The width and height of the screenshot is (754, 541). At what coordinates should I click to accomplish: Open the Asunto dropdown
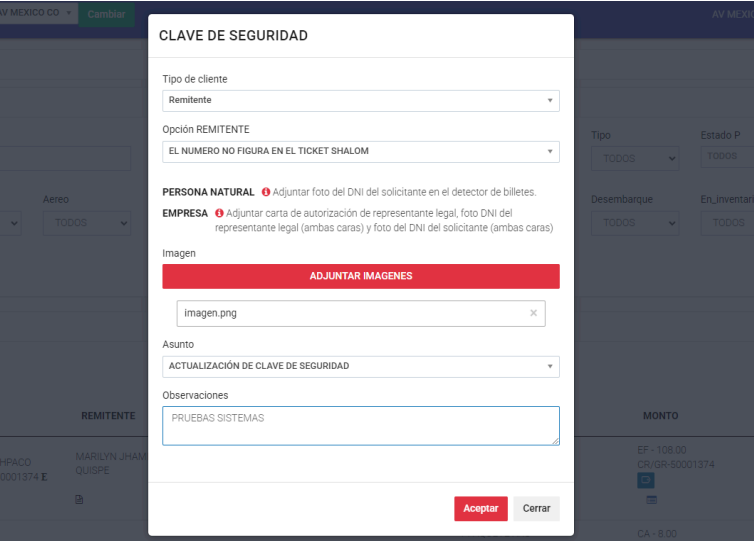(x=360, y=366)
